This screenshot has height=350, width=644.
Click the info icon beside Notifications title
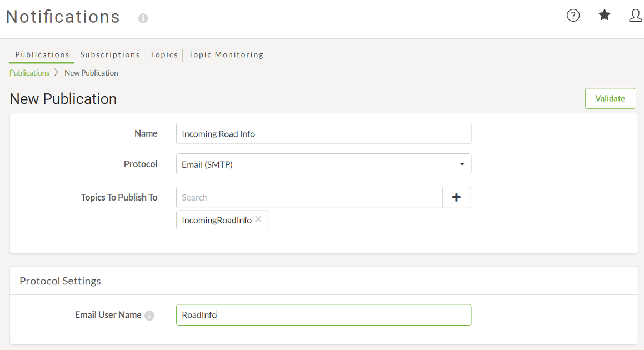click(143, 18)
